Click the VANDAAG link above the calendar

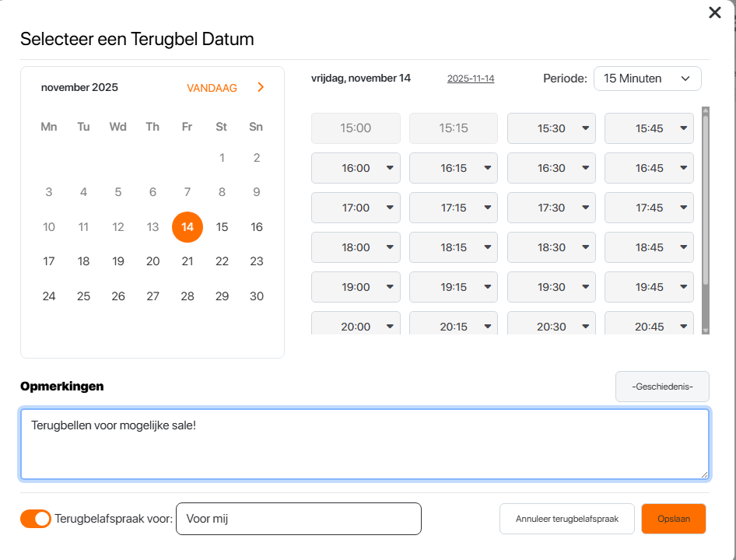point(212,88)
